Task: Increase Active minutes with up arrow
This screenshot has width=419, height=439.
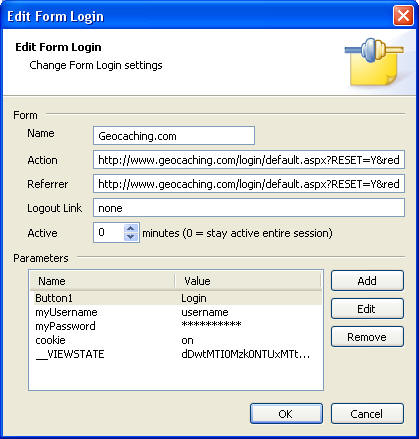Action: point(131,228)
